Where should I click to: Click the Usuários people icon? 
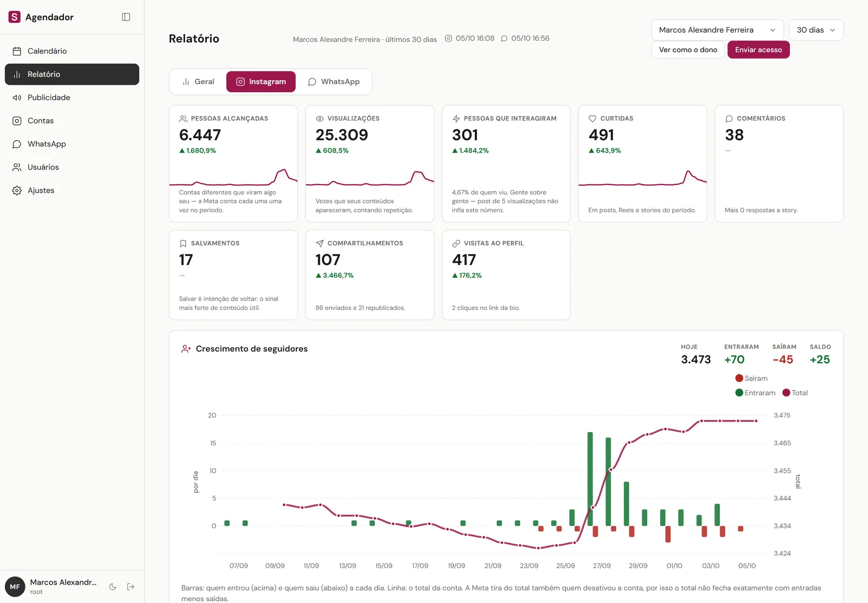point(17,167)
